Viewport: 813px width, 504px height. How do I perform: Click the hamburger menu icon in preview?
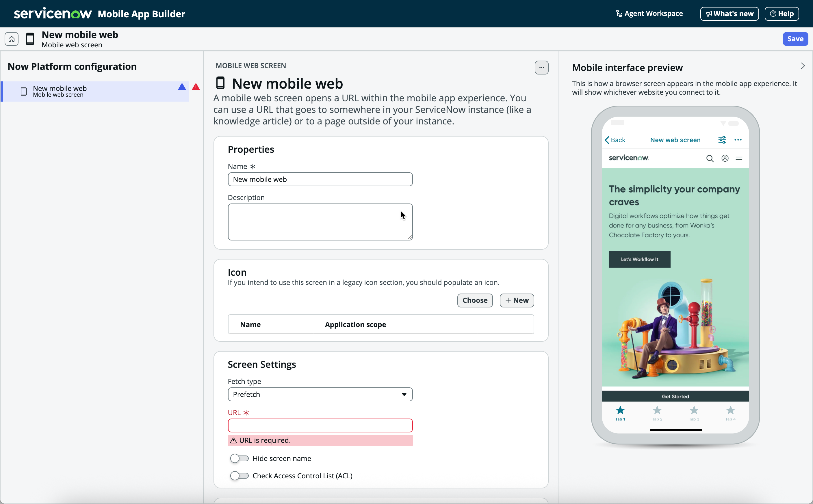739,158
